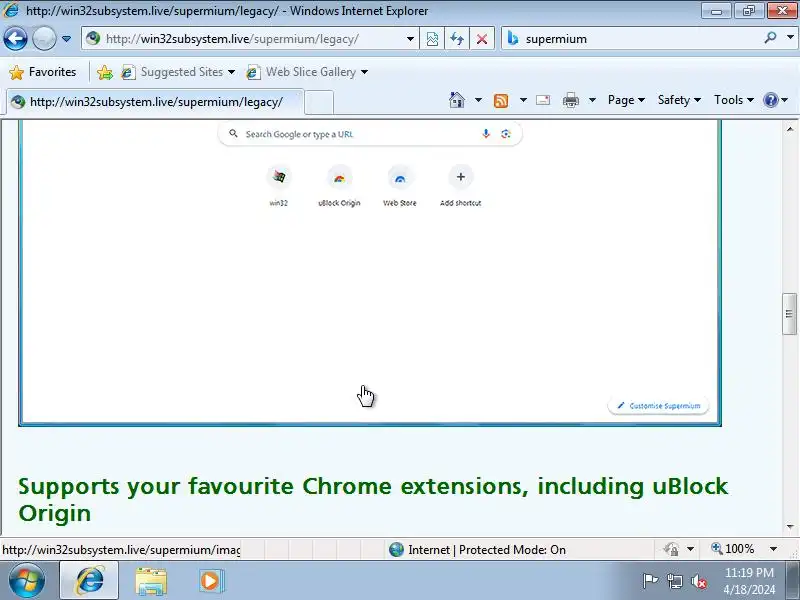Click the scrollbar up arrow

790,129
